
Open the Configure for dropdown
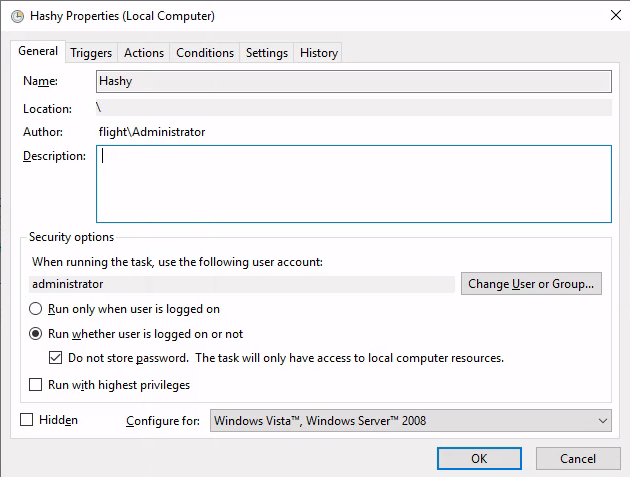point(411,420)
